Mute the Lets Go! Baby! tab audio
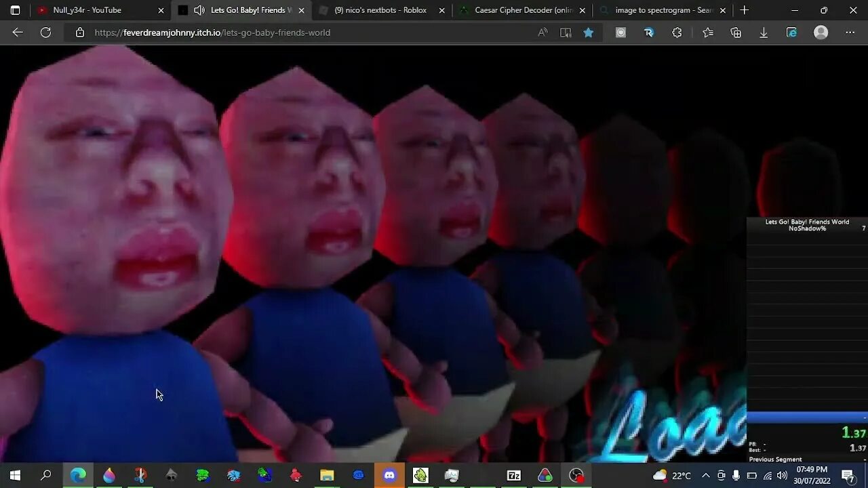The image size is (868, 488). [x=199, y=10]
